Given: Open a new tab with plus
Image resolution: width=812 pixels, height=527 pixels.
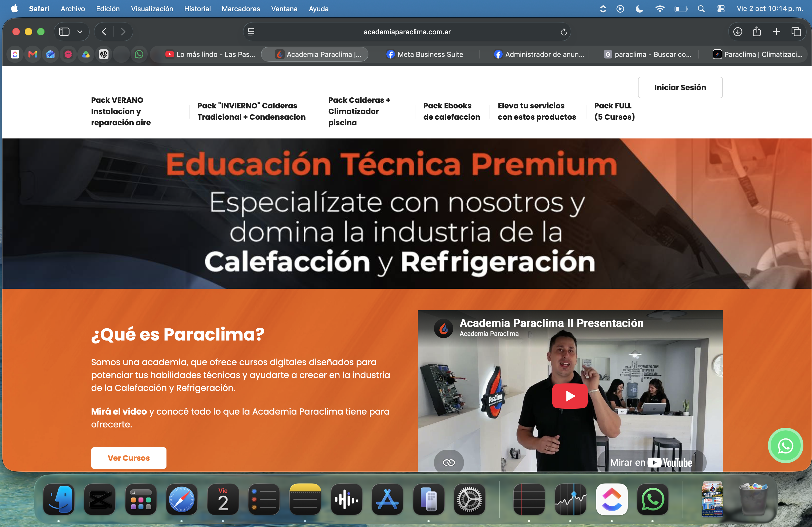Looking at the screenshot, I should 777,32.
